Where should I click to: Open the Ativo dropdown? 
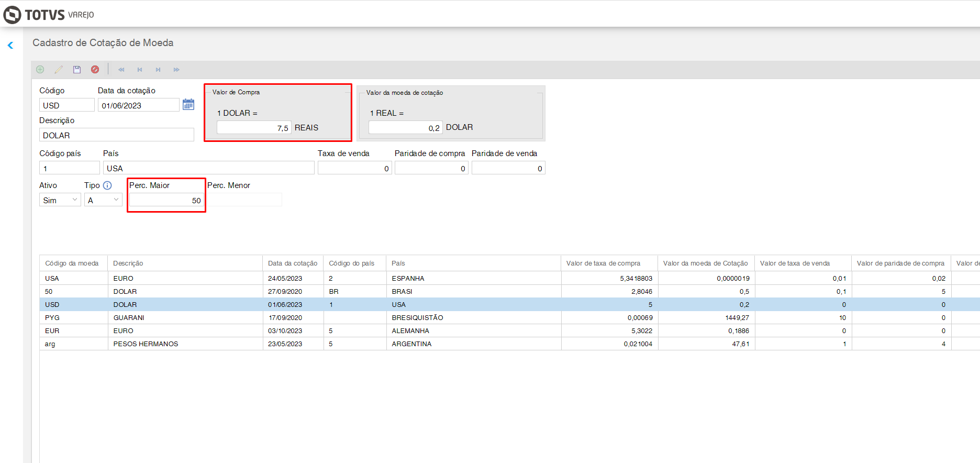(60, 200)
